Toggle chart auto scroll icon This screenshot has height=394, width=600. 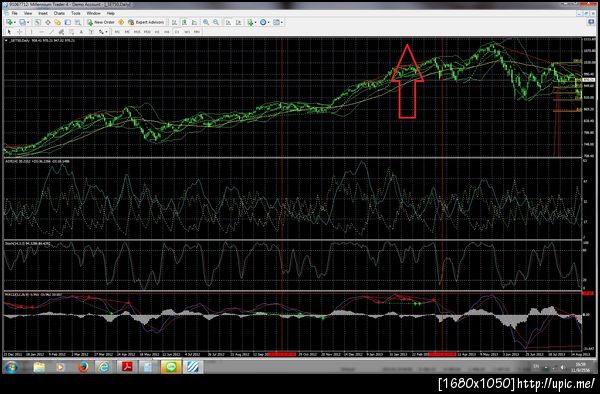(x=228, y=22)
